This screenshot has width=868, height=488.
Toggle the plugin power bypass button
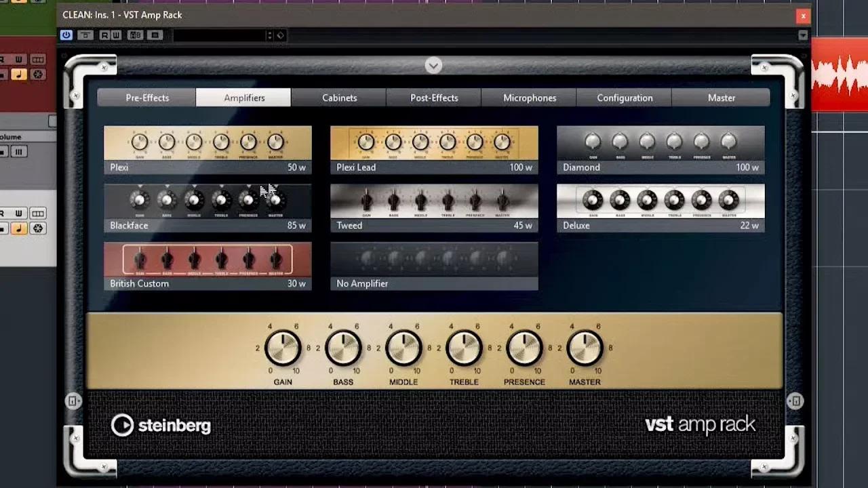[66, 35]
